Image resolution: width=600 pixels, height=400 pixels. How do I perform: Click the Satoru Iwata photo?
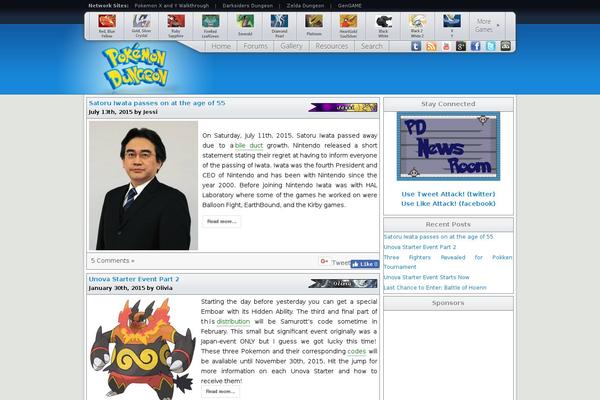[x=143, y=186]
